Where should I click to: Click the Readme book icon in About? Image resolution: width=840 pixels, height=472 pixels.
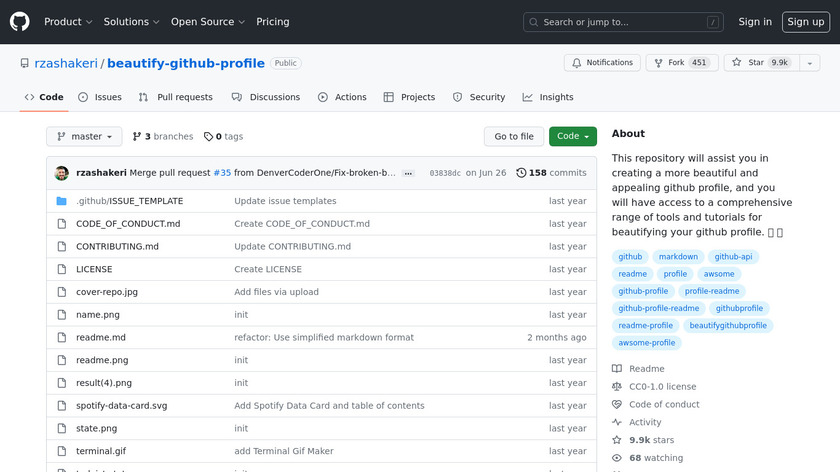point(617,369)
